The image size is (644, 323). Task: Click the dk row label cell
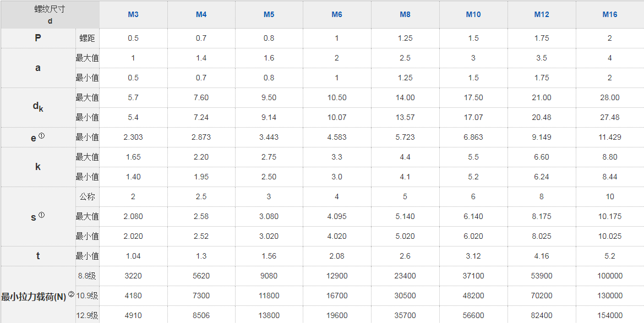37,107
